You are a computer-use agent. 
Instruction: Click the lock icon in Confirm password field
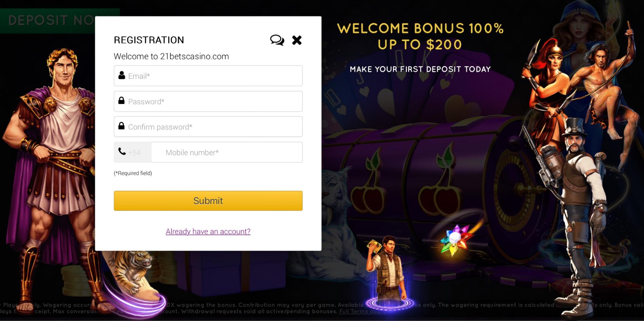coord(121,125)
